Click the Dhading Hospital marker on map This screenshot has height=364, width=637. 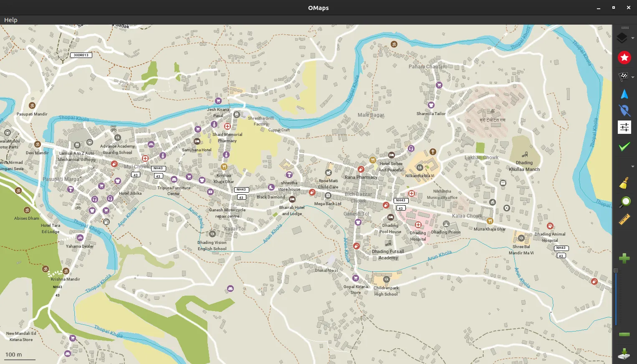tap(418, 225)
